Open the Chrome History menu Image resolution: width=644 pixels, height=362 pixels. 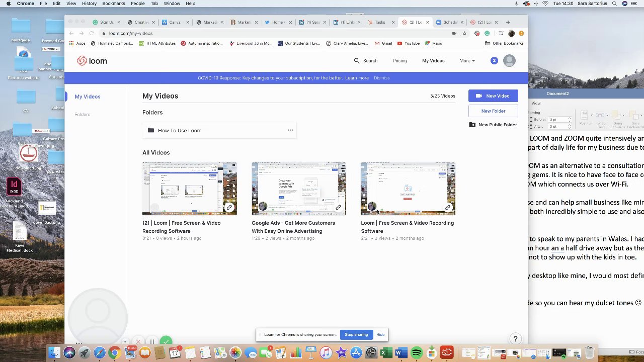[x=89, y=4]
